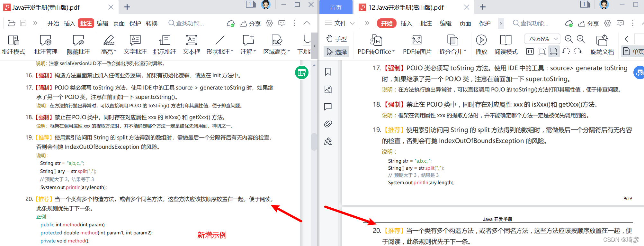Open 批注管理 in left window ribbon
The width and height of the screenshot is (644, 246).
(x=46, y=44)
